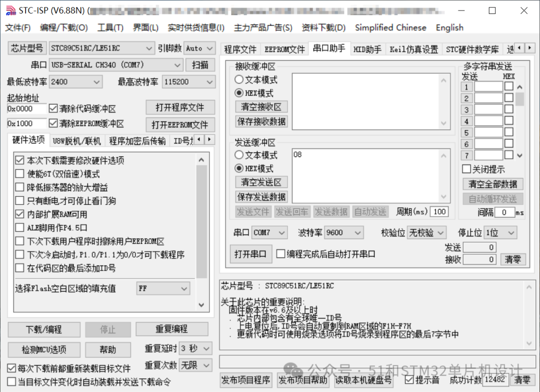Click 打开串口 button
The width and height of the screenshot is (540, 392).
tap(250, 254)
